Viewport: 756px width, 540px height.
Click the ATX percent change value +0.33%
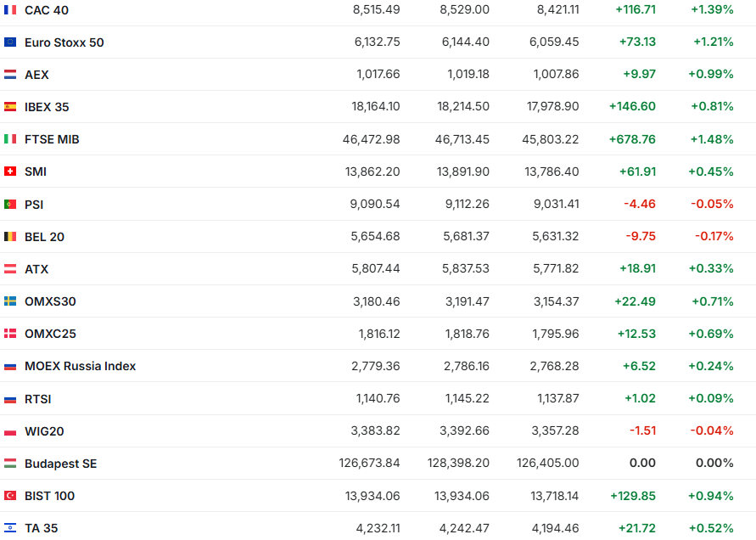coord(711,269)
